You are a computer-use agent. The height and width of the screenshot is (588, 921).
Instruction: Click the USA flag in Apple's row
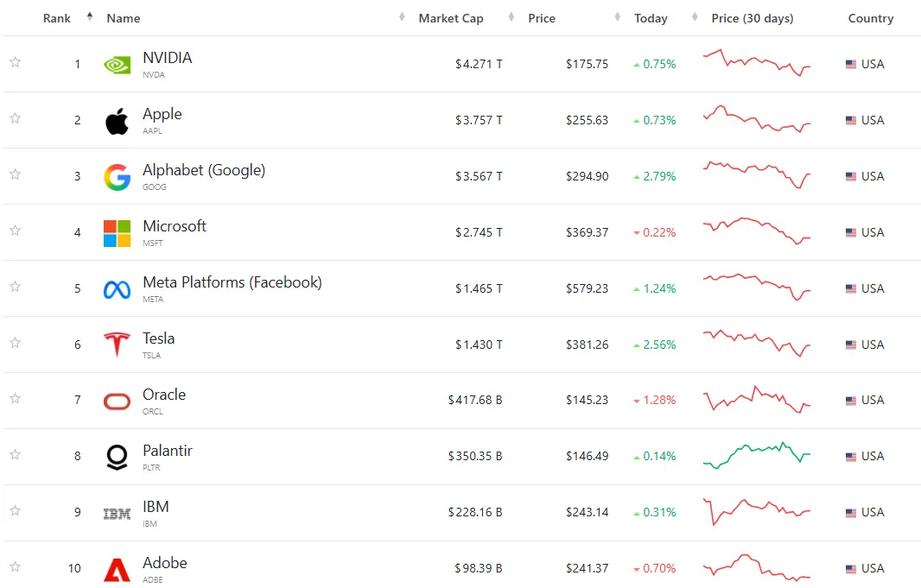(851, 121)
